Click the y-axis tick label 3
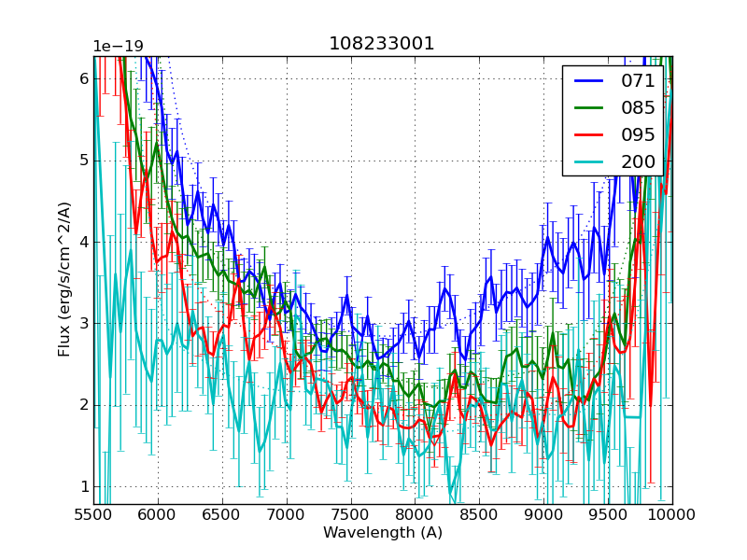The image size is (747, 560). tap(84, 323)
